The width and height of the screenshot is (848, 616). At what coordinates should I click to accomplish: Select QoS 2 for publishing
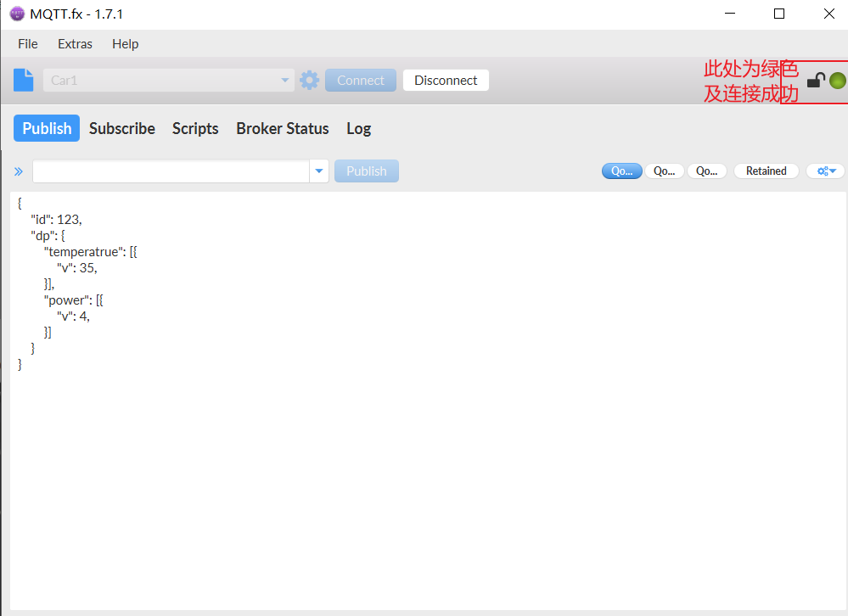pyautogui.click(x=707, y=171)
